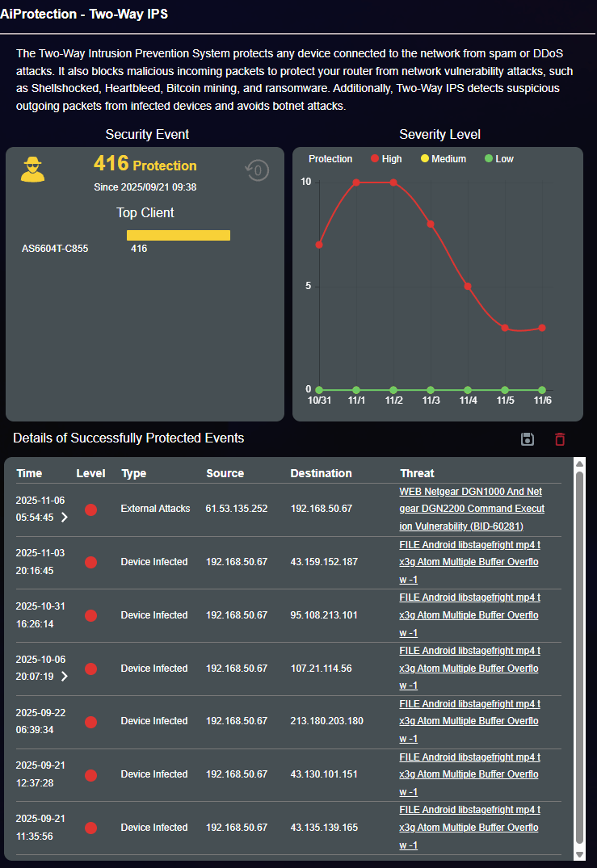The height and width of the screenshot is (868, 597).
Task: Save the protected events log
Action: [528, 439]
